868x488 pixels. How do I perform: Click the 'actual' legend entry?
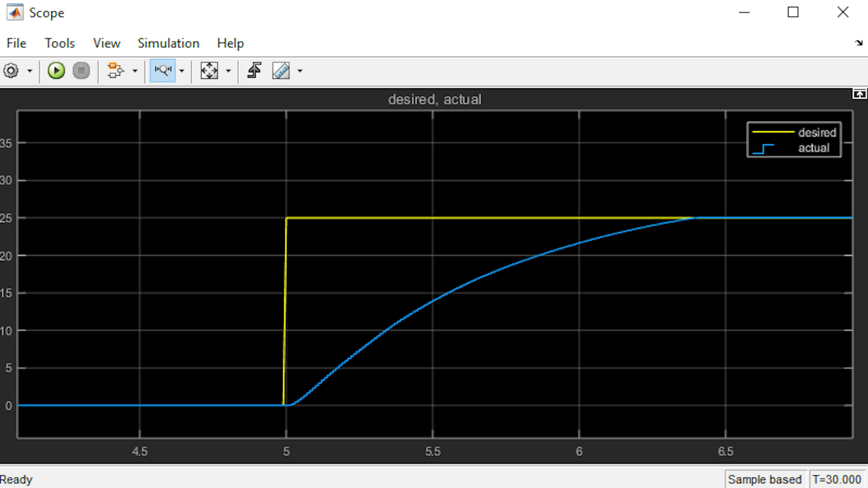coord(813,148)
